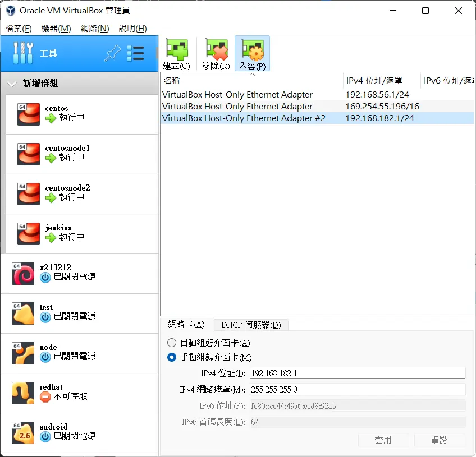Select the redhat VM icon

(x=23, y=393)
